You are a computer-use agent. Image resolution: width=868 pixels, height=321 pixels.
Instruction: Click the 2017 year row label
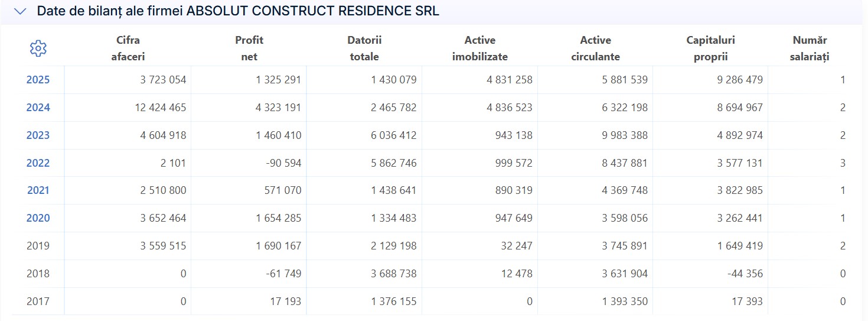[38, 301]
